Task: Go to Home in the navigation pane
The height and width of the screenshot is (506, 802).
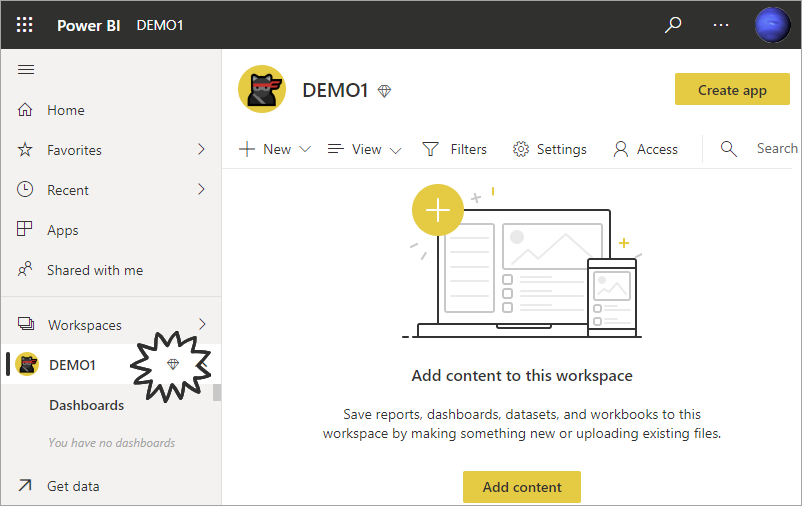Action: tap(111, 110)
